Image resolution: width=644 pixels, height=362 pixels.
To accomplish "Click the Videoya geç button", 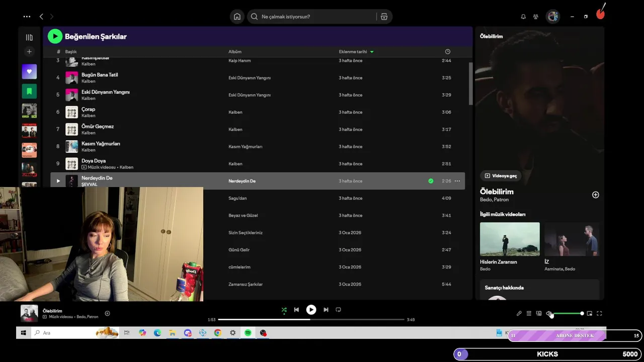I will point(501,175).
